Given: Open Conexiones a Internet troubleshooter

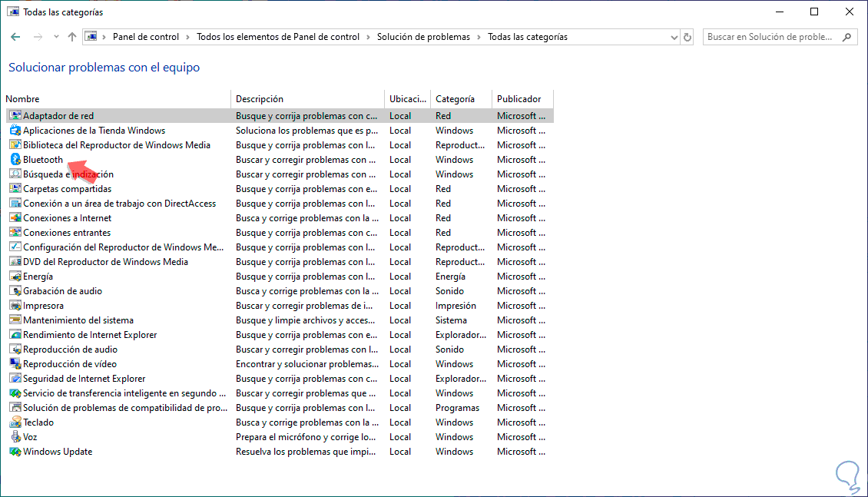Looking at the screenshot, I should coord(67,218).
